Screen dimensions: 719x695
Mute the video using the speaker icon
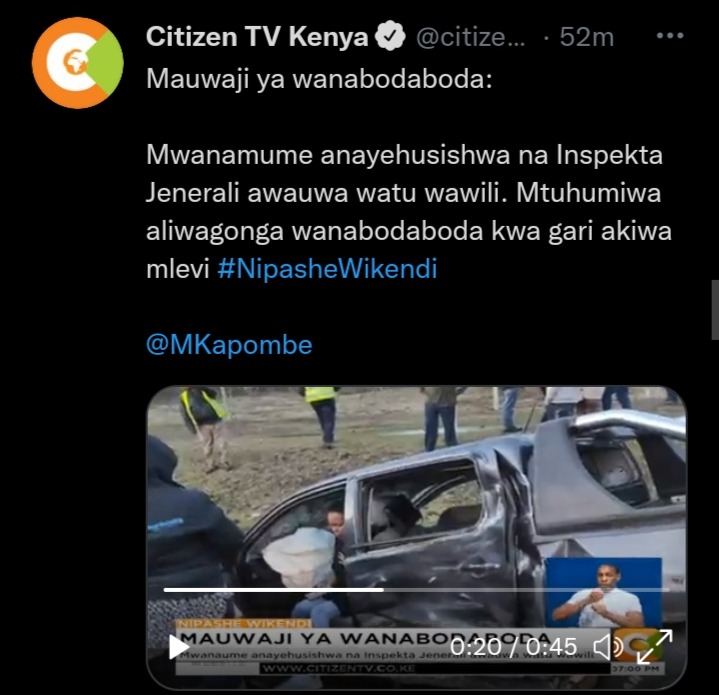(x=608, y=647)
